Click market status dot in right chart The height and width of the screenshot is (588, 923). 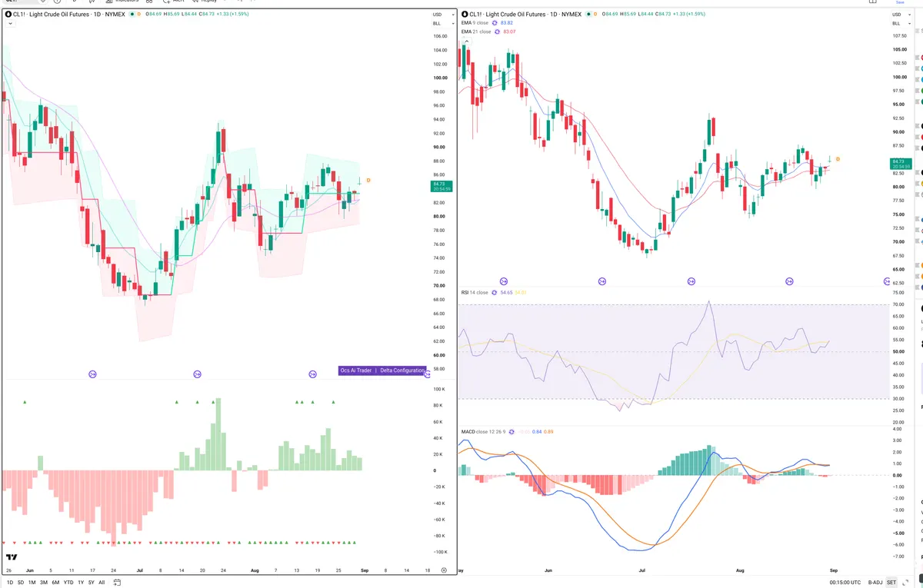tap(589, 14)
